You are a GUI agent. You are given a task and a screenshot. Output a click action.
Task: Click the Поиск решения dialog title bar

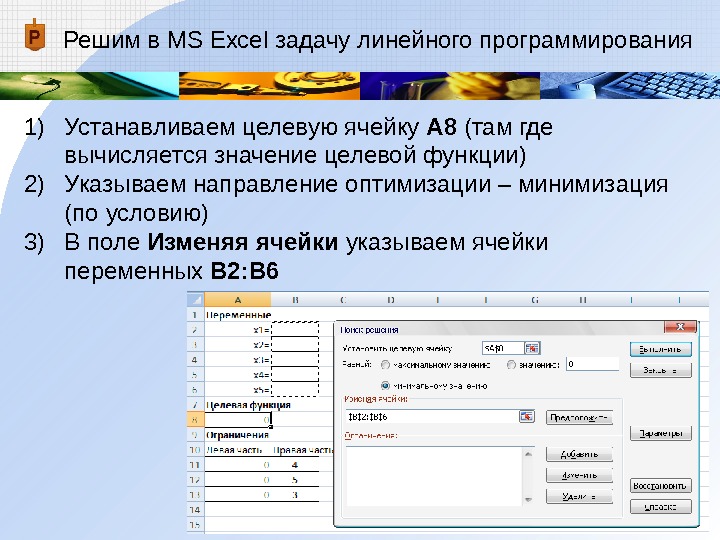[x=499, y=329]
